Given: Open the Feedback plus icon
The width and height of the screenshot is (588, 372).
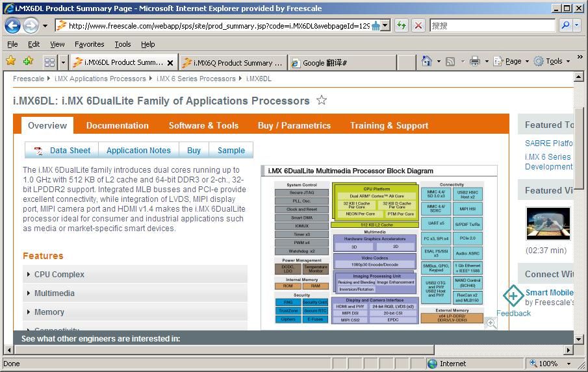Looking at the screenshot, I should click(x=513, y=295).
